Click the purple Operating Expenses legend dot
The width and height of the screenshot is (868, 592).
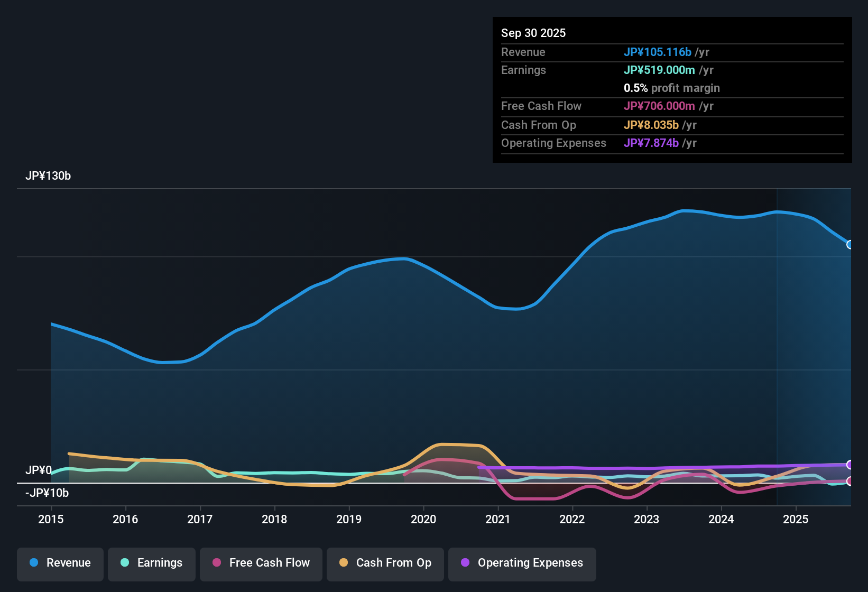coord(465,563)
